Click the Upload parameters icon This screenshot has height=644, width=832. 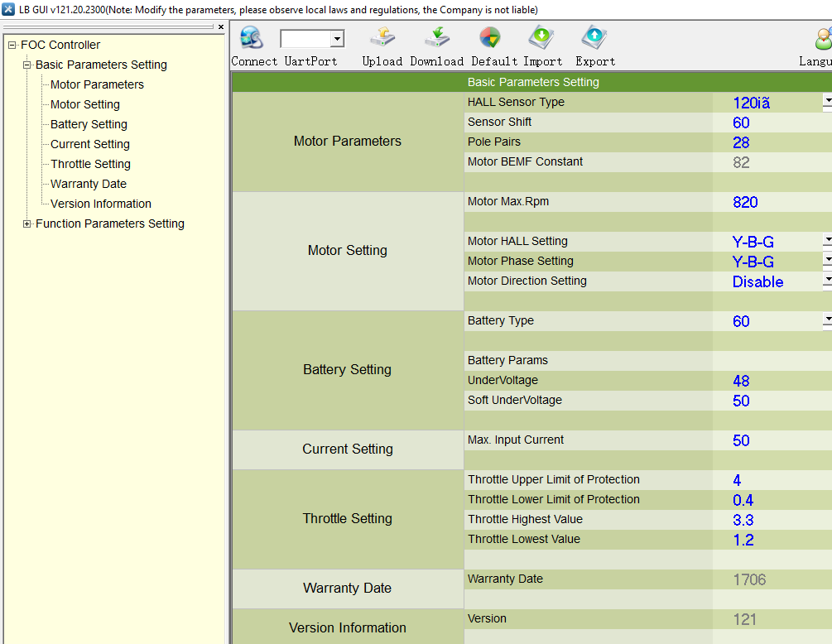382,39
